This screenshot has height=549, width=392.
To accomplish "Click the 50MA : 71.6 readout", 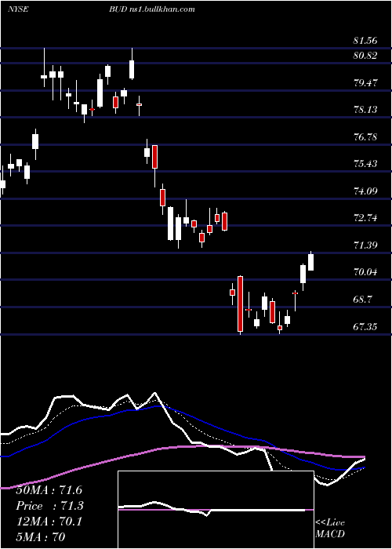I will pos(49,490).
